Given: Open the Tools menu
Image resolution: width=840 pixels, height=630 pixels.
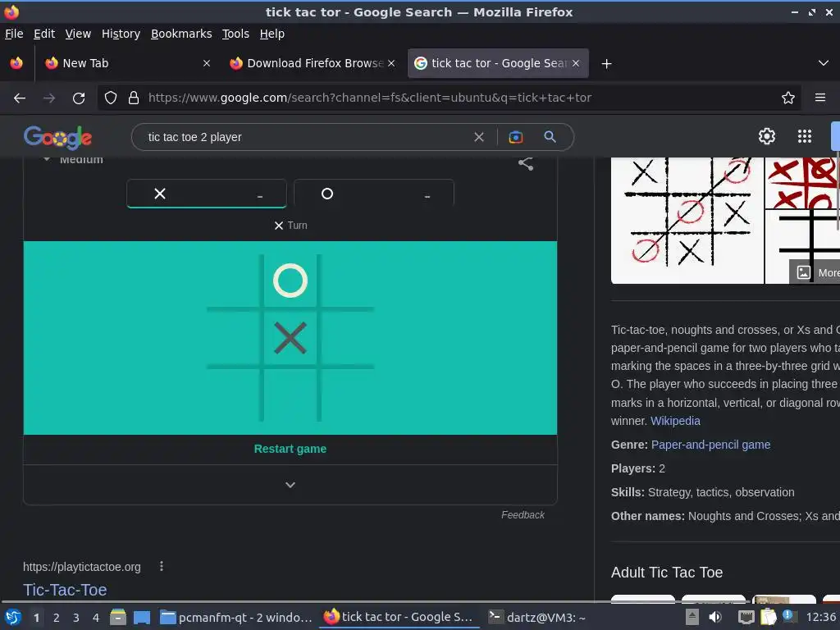Looking at the screenshot, I should pos(235,34).
